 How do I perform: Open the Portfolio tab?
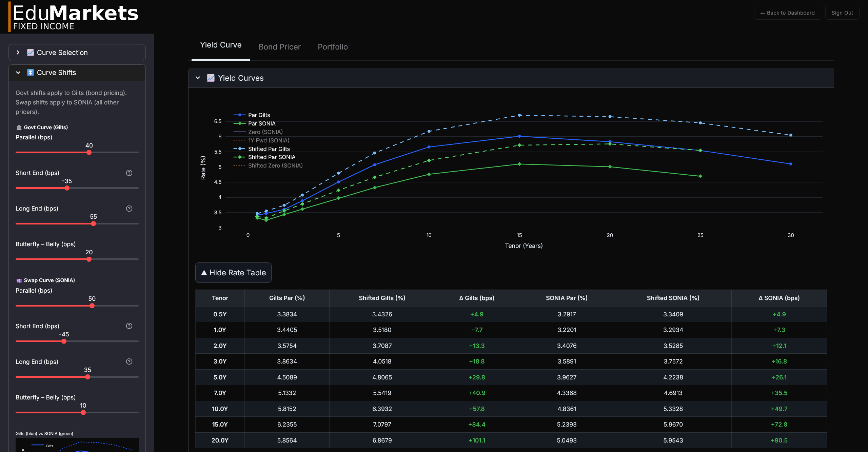point(333,47)
